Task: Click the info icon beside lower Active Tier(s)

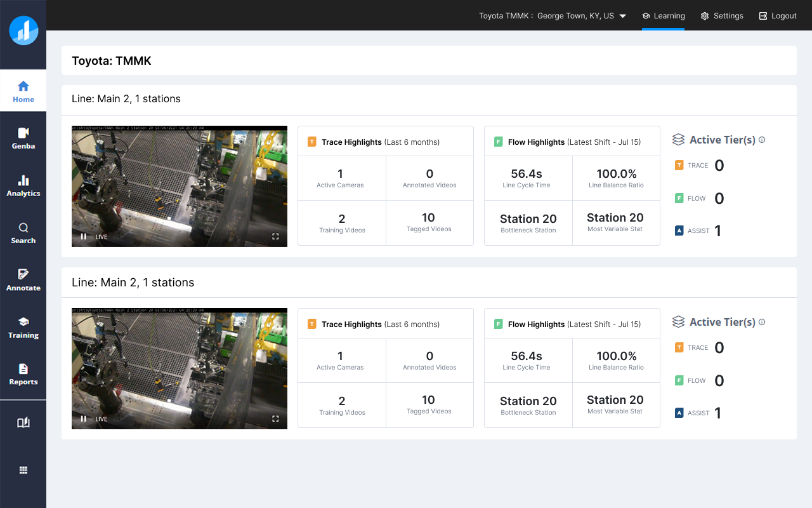Action: [762, 322]
